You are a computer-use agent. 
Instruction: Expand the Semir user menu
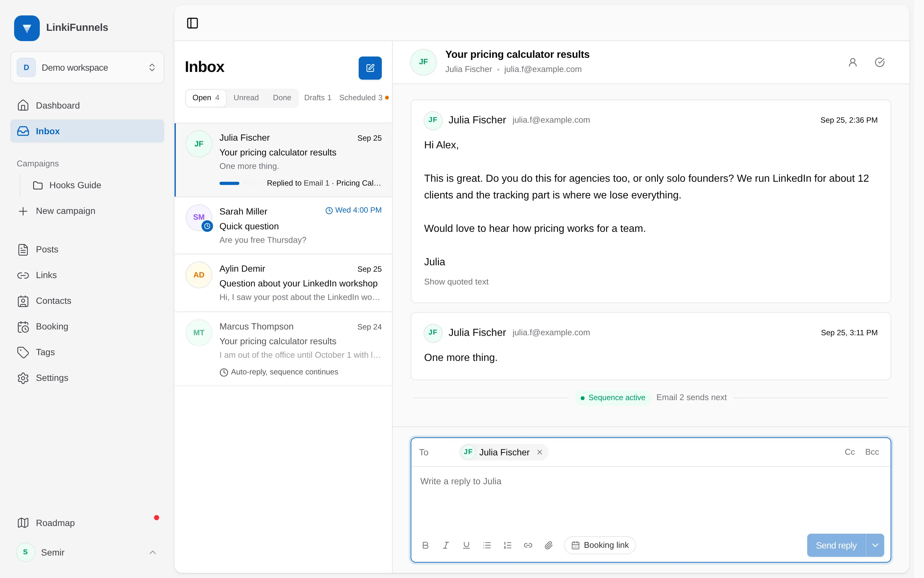tap(87, 552)
